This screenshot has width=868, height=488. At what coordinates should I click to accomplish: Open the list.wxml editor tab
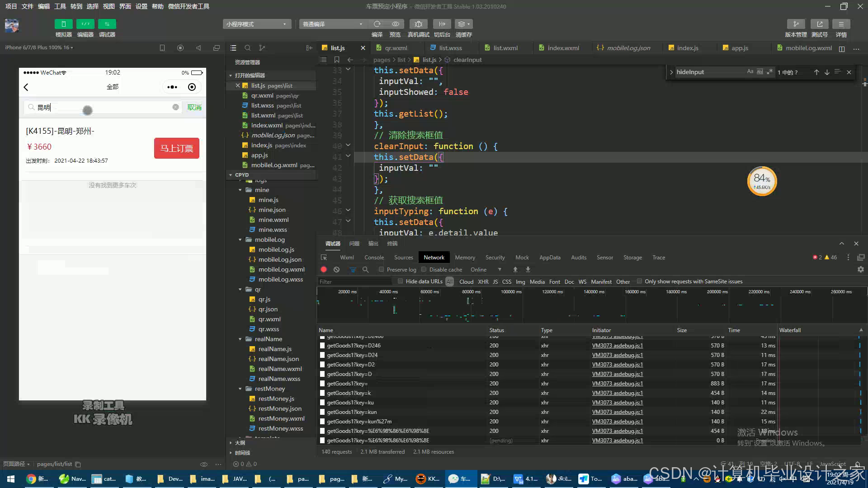pyautogui.click(x=505, y=48)
